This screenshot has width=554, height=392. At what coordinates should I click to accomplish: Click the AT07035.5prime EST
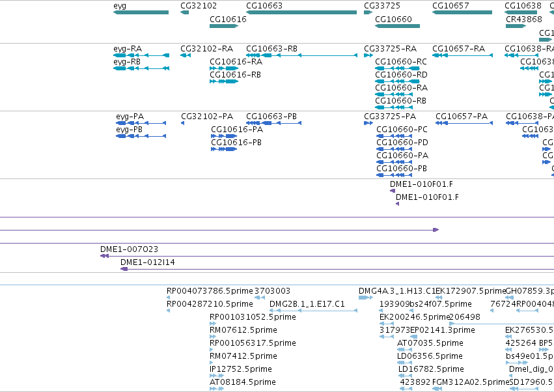click(x=404, y=350)
